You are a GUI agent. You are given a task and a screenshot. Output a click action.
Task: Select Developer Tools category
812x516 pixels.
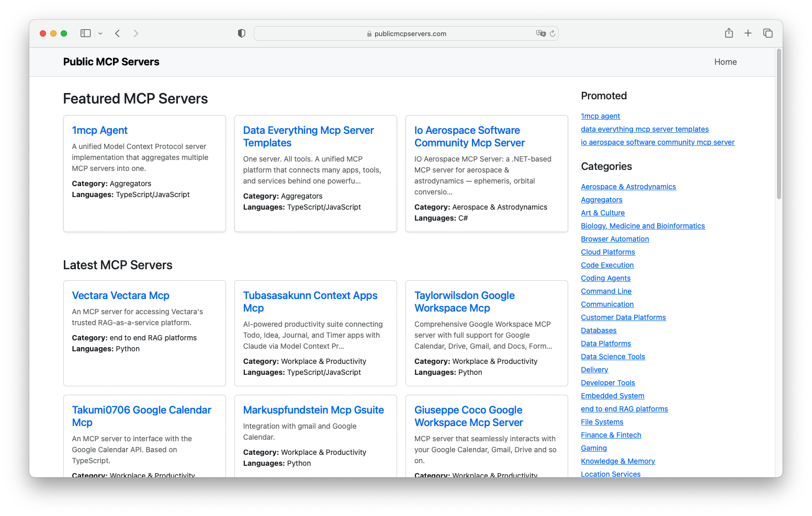pyautogui.click(x=608, y=383)
